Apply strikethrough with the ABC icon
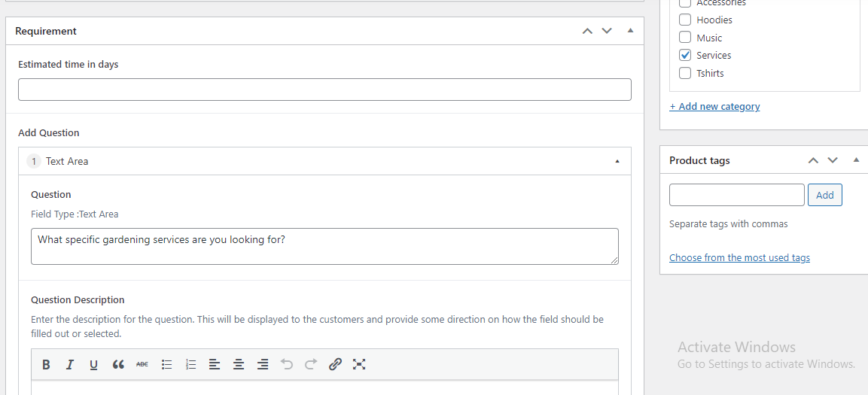Viewport: 868px width, 395px height. click(142, 365)
